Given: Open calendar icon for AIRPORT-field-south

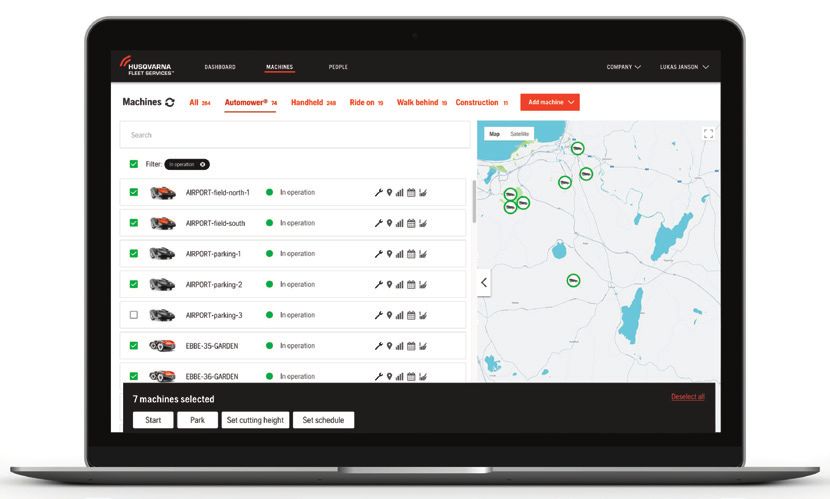Looking at the screenshot, I should (x=411, y=223).
